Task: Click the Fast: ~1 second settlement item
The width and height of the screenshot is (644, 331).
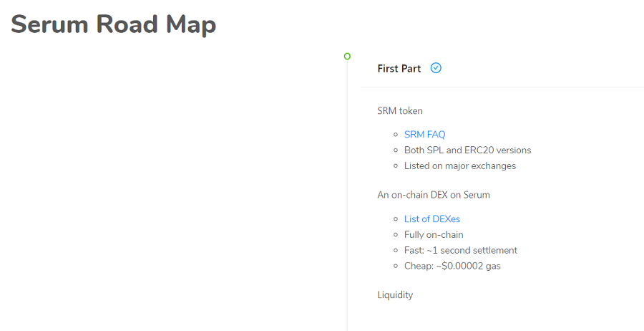Action: click(461, 251)
